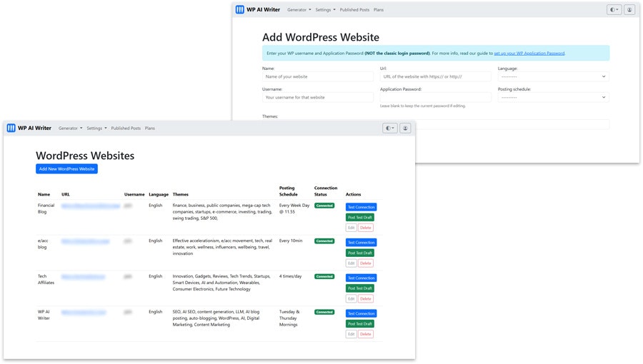Open the Financial Blog URL link
This screenshot has height=364, width=643.
[91, 206]
